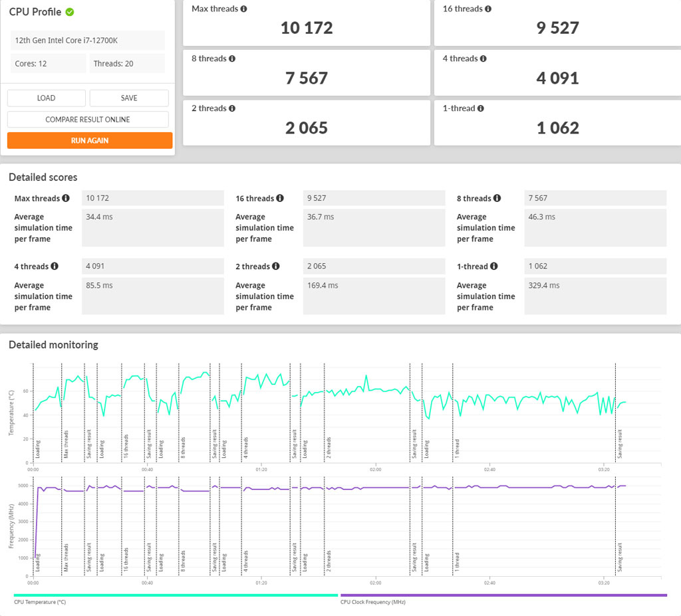Click the 10 172 field in Detailed scores
The height and width of the screenshot is (616, 681).
[153, 198]
